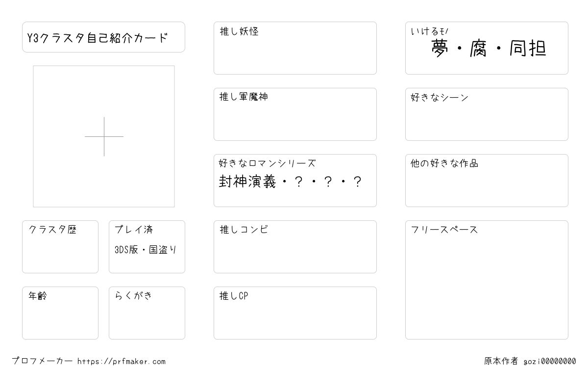Screen dimensions: 588x368
Task: Click the プレイ済 box with 3DS版・国盗り
Action: pyautogui.click(x=147, y=247)
